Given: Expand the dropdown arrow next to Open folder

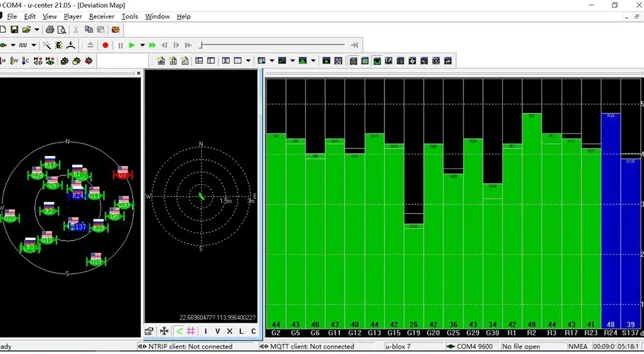Looking at the screenshot, I should point(37,30).
